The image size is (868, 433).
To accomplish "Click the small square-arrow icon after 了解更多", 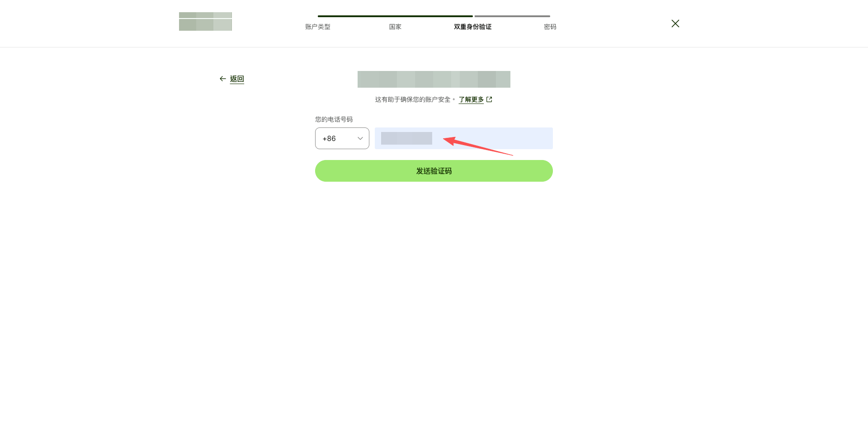I will pyautogui.click(x=490, y=99).
